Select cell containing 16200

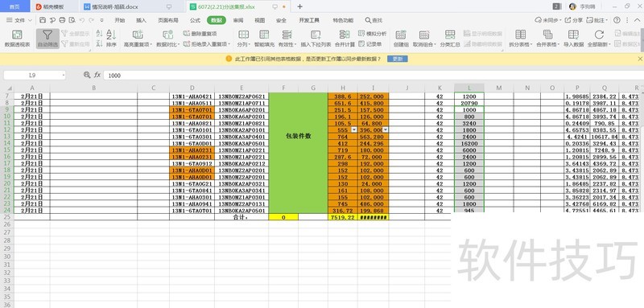(x=469, y=143)
